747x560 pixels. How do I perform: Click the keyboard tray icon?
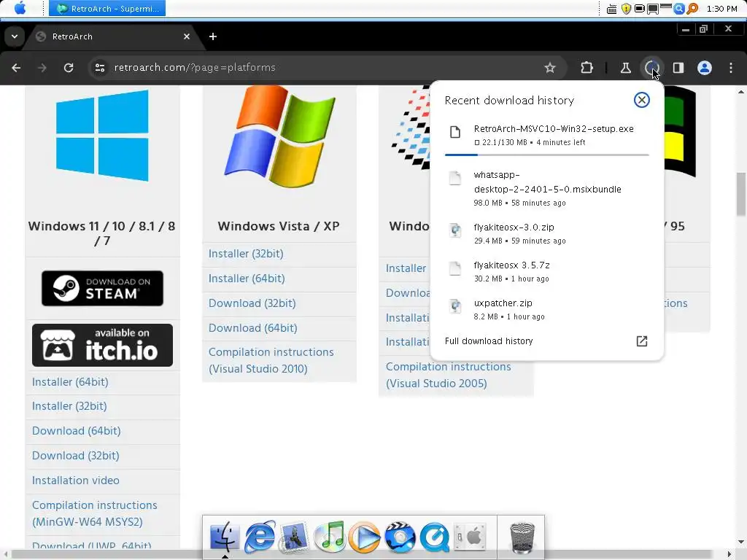(x=612, y=9)
